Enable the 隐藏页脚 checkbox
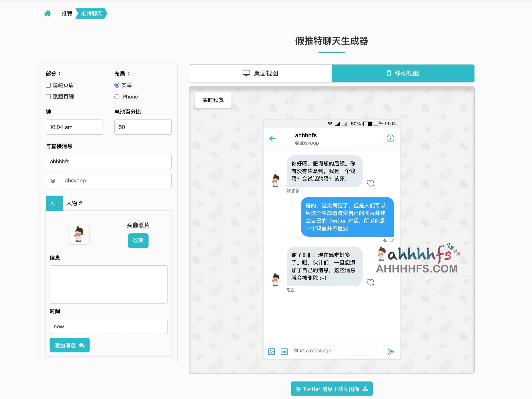This screenshot has width=532, height=399. coord(48,96)
